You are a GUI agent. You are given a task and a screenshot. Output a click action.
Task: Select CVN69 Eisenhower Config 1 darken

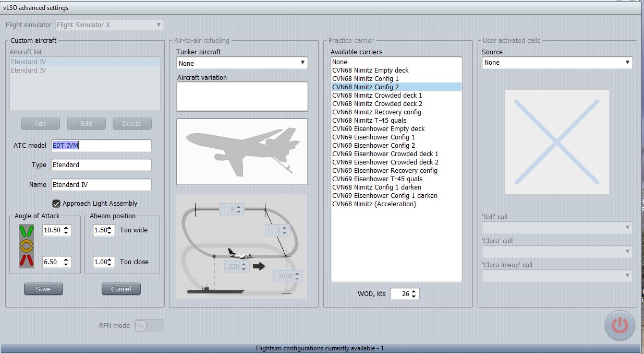[396, 195]
